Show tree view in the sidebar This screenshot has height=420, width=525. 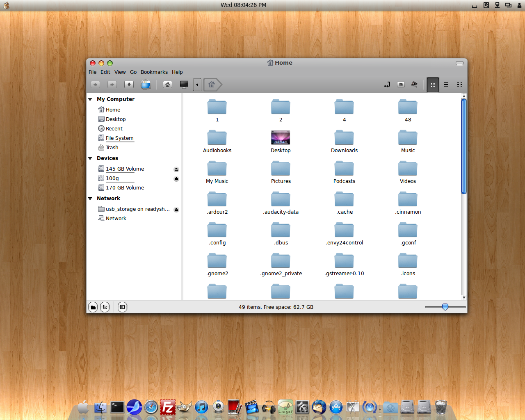tap(105, 307)
